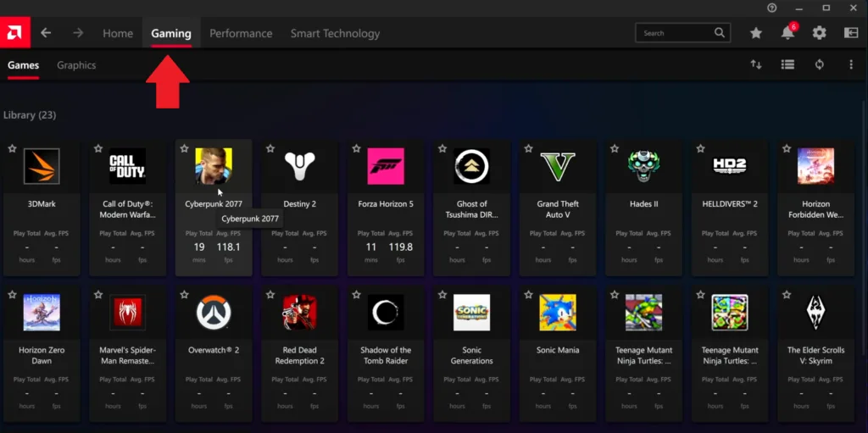868x433 pixels.
Task: Open the Forza Horizon 5 icon
Action: [386, 166]
